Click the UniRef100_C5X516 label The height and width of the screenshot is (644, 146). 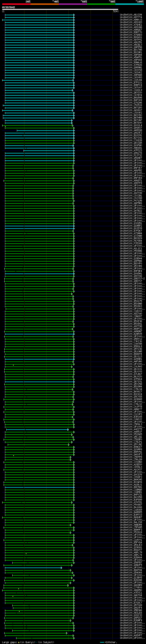131,105
